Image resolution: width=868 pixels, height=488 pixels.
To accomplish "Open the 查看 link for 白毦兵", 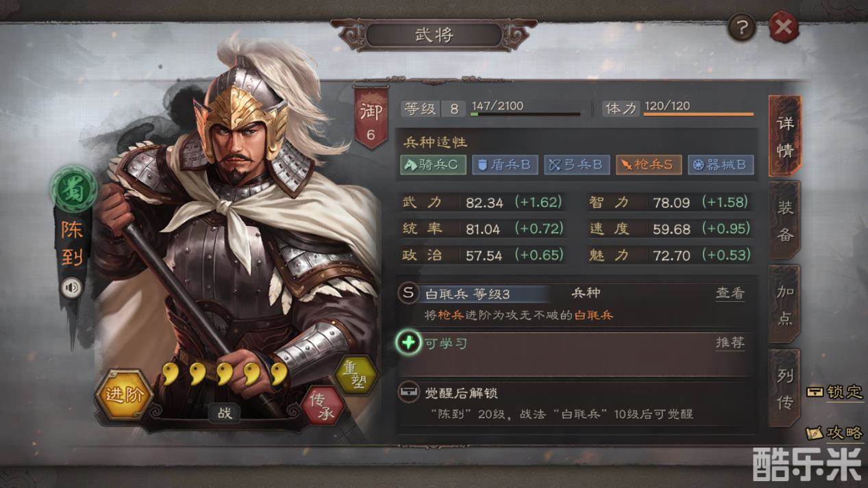I will (x=730, y=294).
